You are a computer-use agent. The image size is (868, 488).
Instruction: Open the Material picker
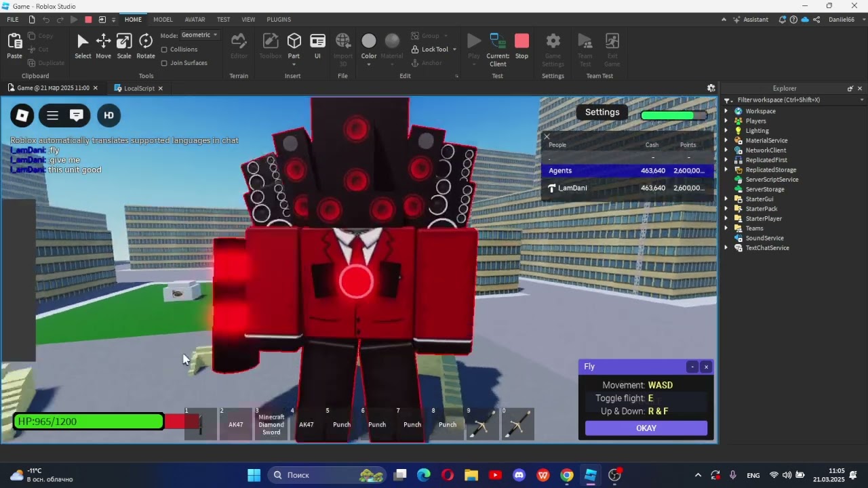tap(392, 49)
